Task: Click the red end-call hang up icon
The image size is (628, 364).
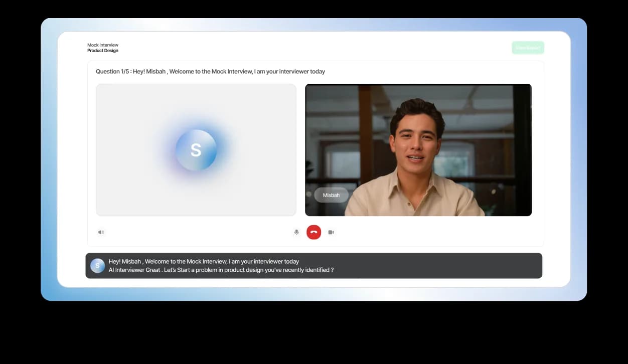Action: (x=313, y=232)
